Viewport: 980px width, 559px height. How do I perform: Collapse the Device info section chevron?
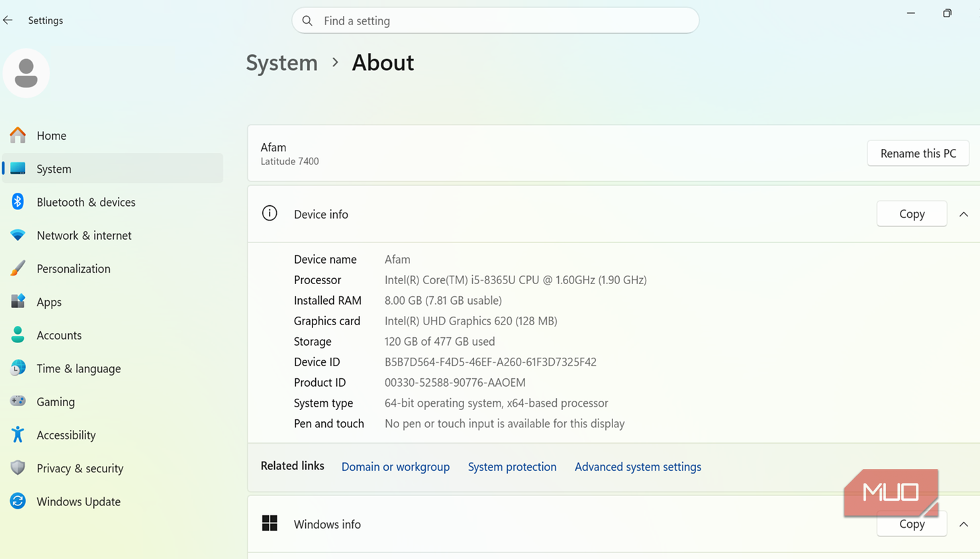pos(964,214)
